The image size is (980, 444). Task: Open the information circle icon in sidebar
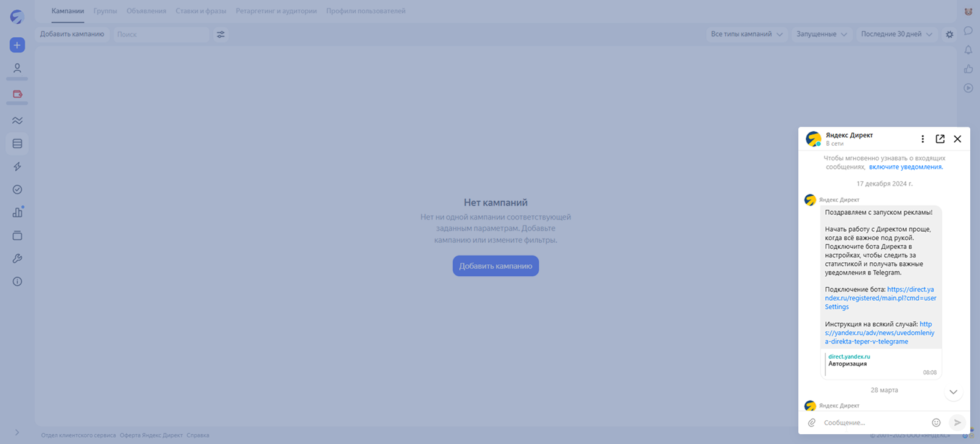17,282
